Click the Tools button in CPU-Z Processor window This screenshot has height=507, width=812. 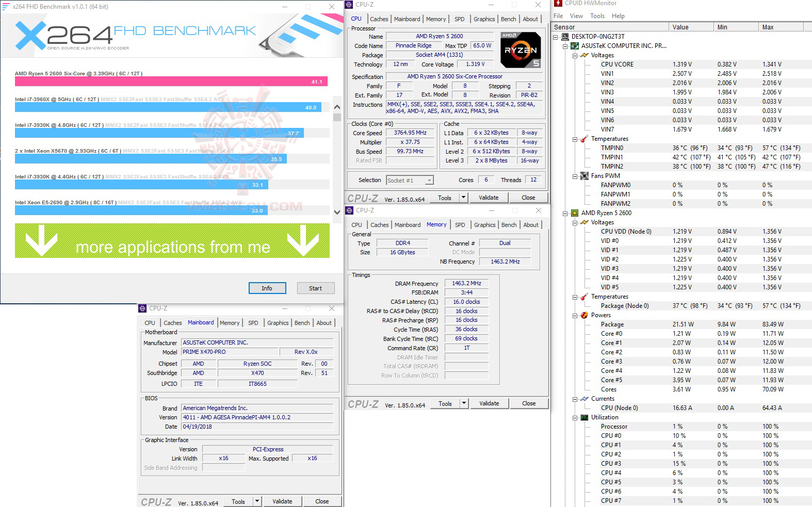(444, 198)
